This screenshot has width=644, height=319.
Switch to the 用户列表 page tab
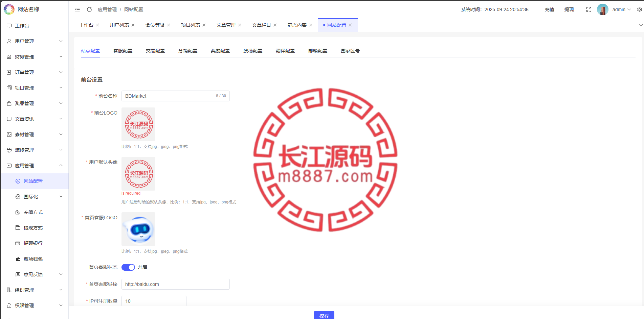(119, 25)
